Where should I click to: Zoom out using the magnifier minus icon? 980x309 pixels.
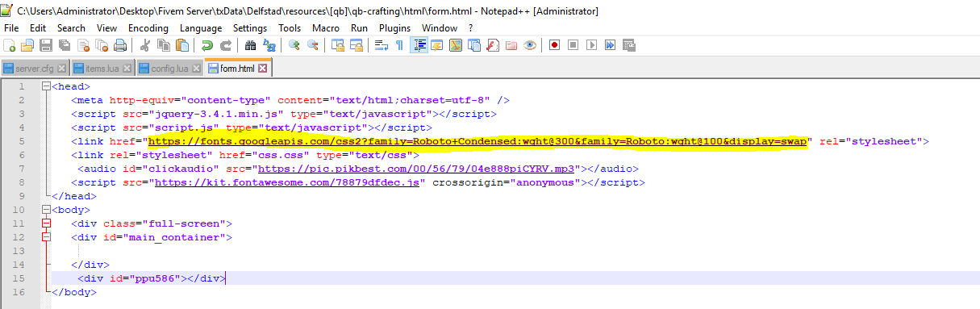pyautogui.click(x=313, y=44)
